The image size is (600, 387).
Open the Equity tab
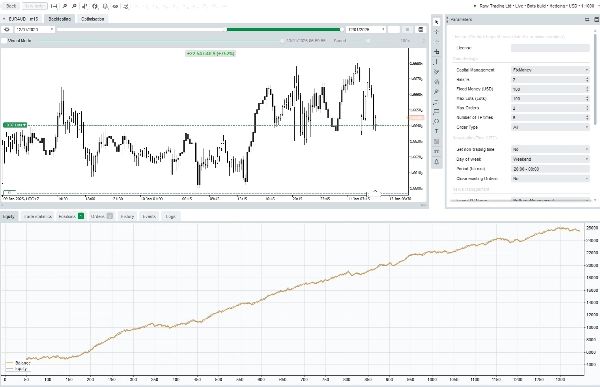[8, 217]
